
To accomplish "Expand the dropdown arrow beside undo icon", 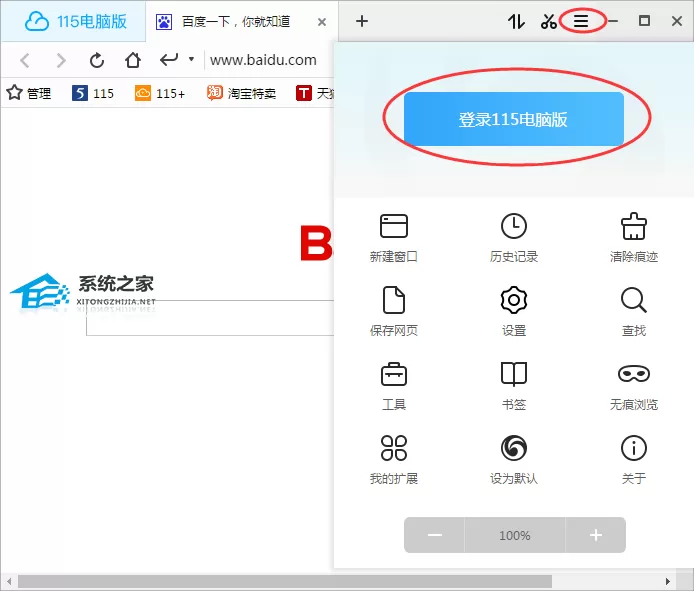I will tap(191, 58).
